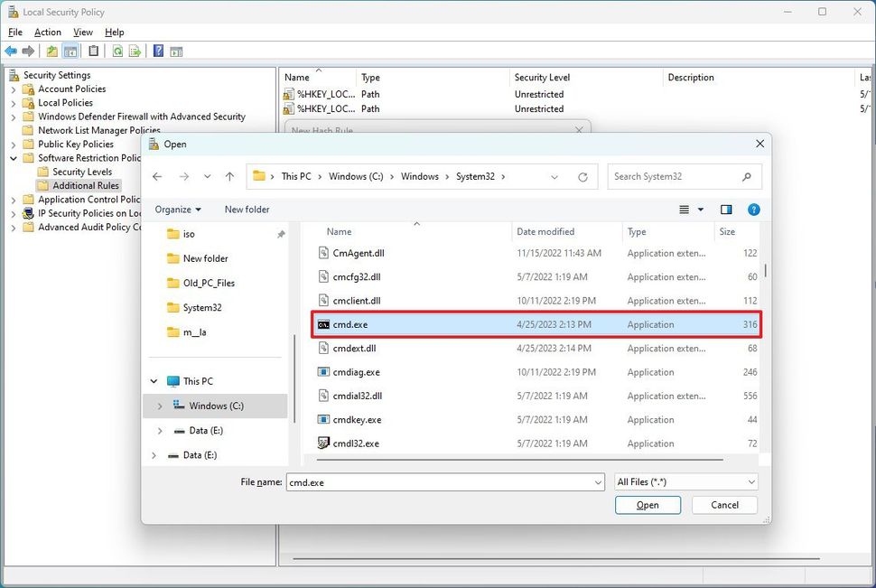Create a New folder in the dialog
876x588 pixels.
pos(247,209)
